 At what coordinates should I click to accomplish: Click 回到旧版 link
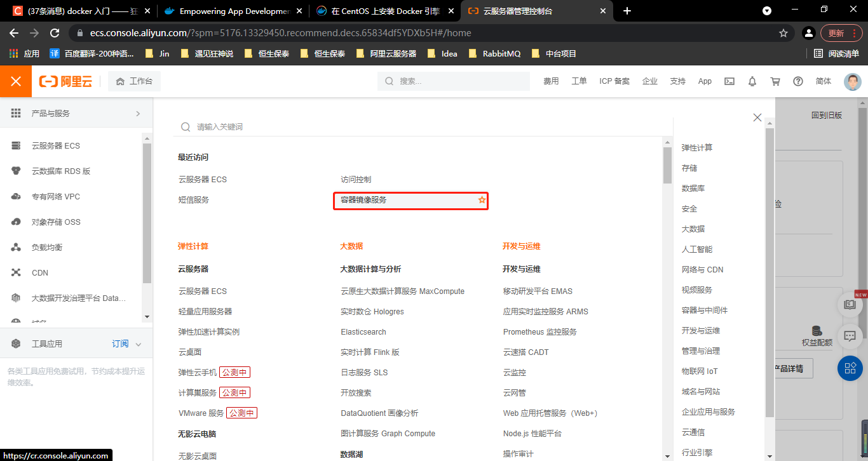pyautogui.click(x=827, y=115)
